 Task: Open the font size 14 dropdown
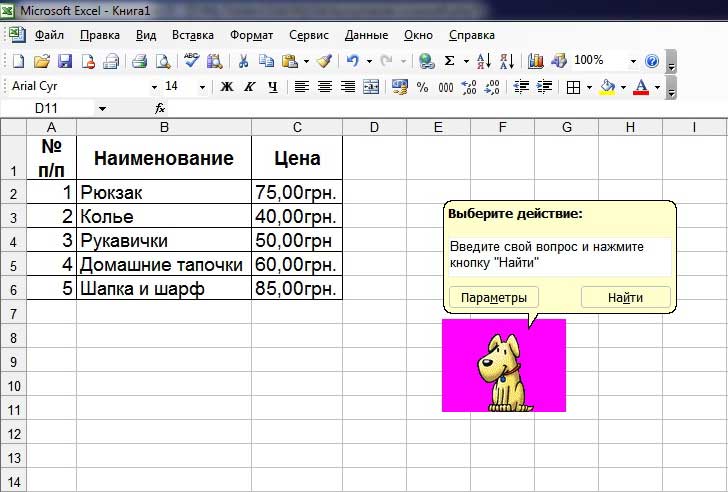(x=202, y=87)
